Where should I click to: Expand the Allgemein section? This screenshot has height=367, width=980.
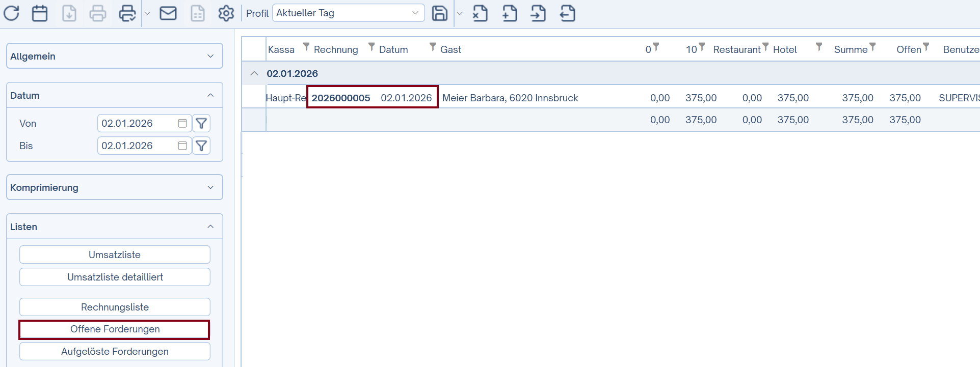(x=115, y=56)
